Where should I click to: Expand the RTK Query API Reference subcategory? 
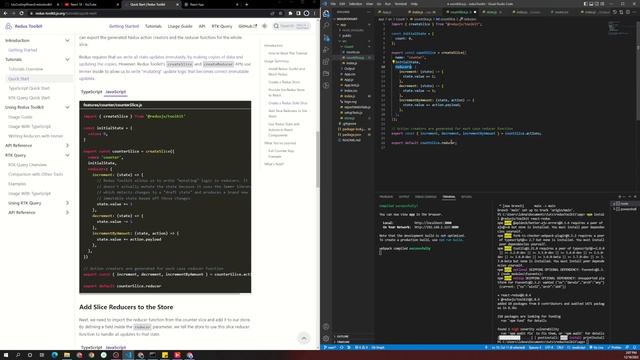tap(67, 213)
